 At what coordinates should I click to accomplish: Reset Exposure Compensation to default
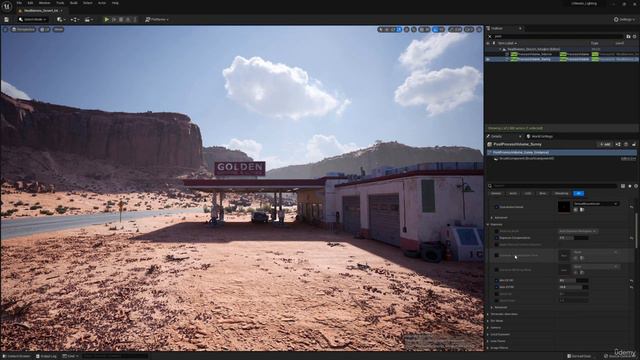pos(631,238)
